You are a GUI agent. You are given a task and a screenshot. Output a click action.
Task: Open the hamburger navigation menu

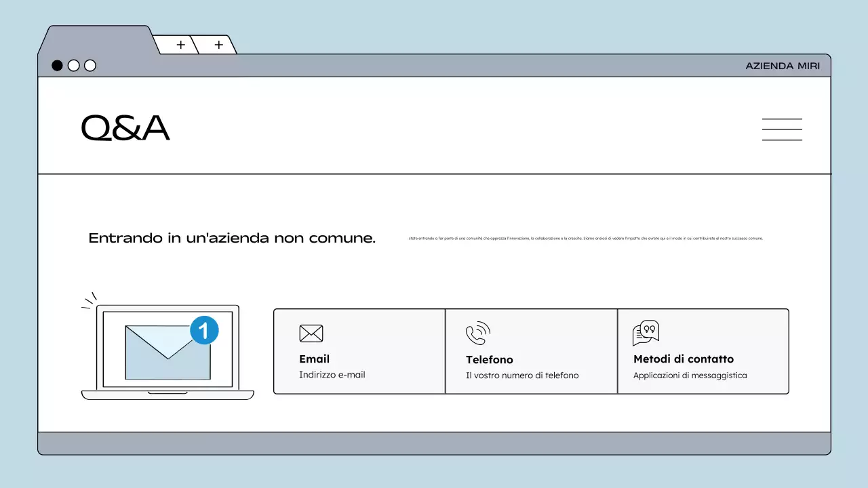(782, 129)
